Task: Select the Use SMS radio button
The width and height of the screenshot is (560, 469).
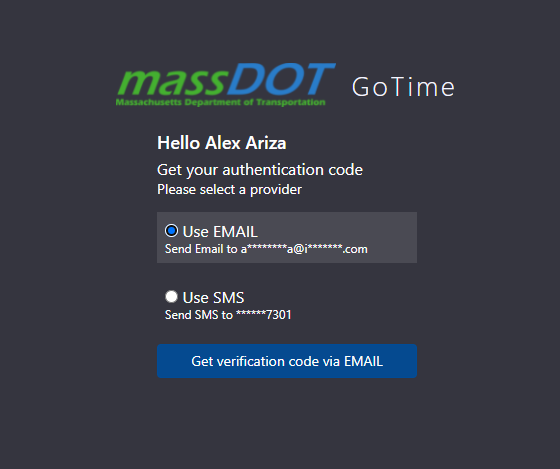Action: tap(171, 296)
